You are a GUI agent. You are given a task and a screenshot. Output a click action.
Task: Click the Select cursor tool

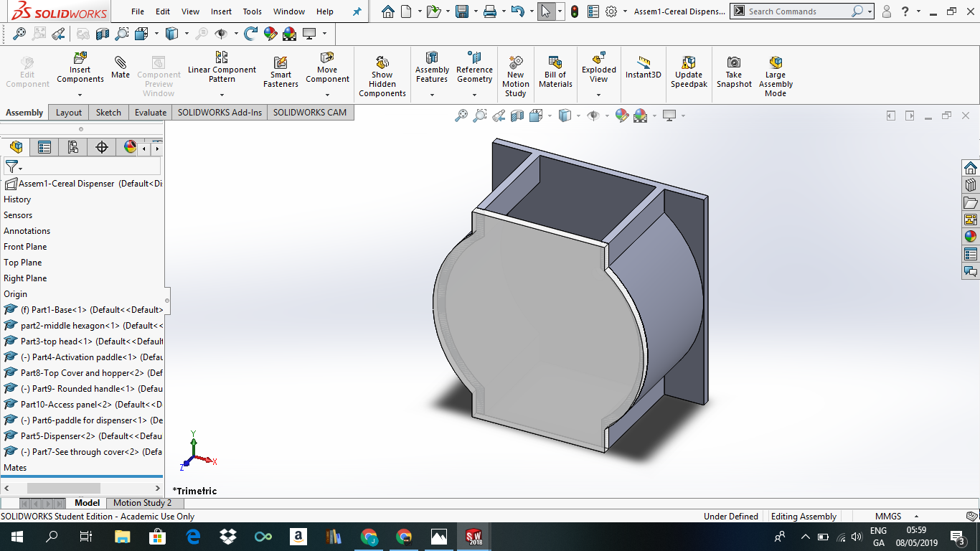pos(546,11)
